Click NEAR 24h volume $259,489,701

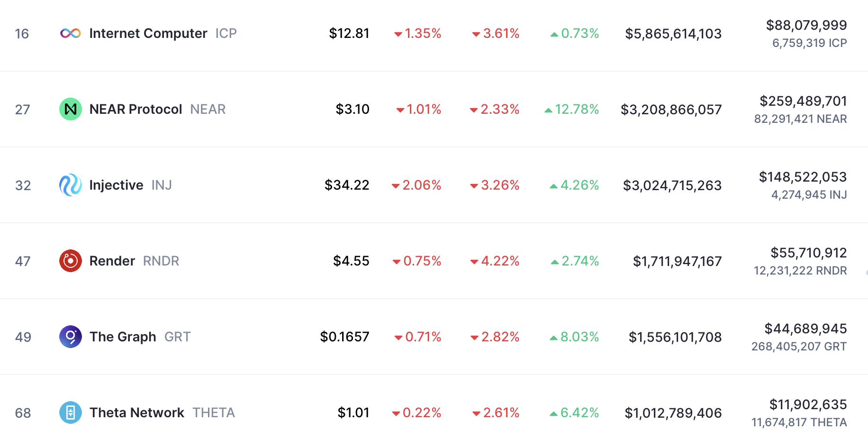click(x=803, y=101)
